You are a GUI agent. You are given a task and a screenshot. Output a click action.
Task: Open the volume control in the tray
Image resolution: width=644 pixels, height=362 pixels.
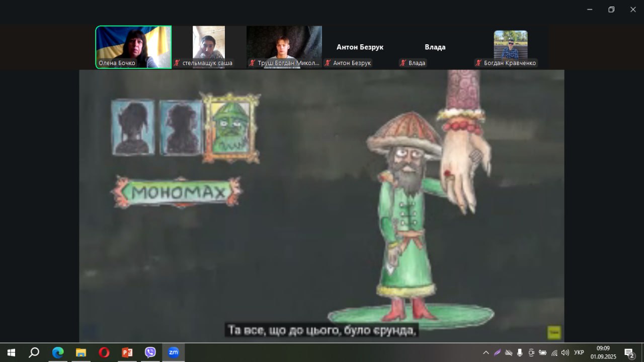[565, 352]
